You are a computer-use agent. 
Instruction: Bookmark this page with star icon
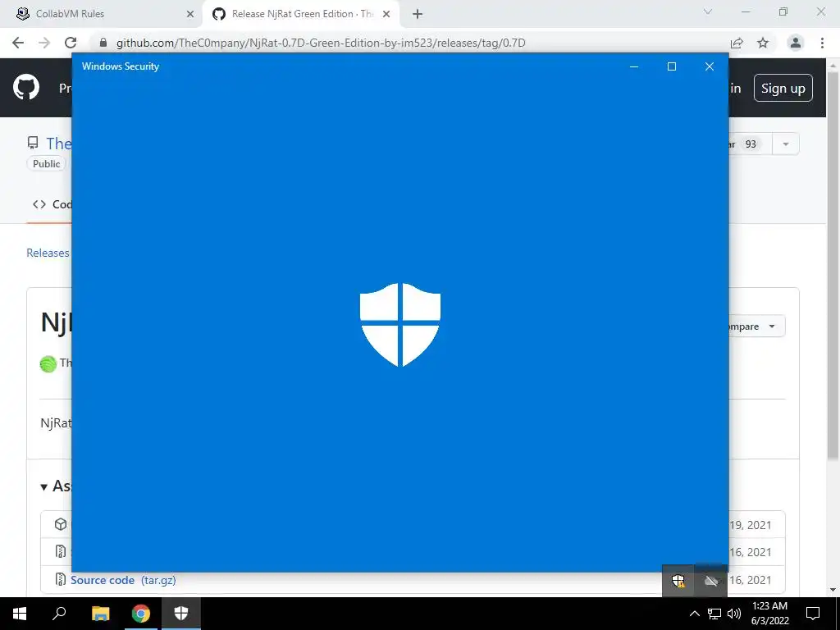coord(763,43)
